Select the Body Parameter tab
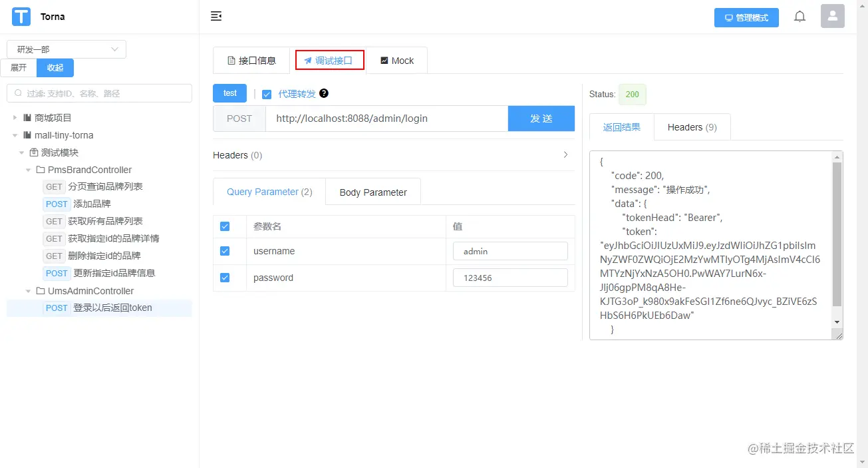Viewport: 868px width, 468px height. tap(373, 192)
